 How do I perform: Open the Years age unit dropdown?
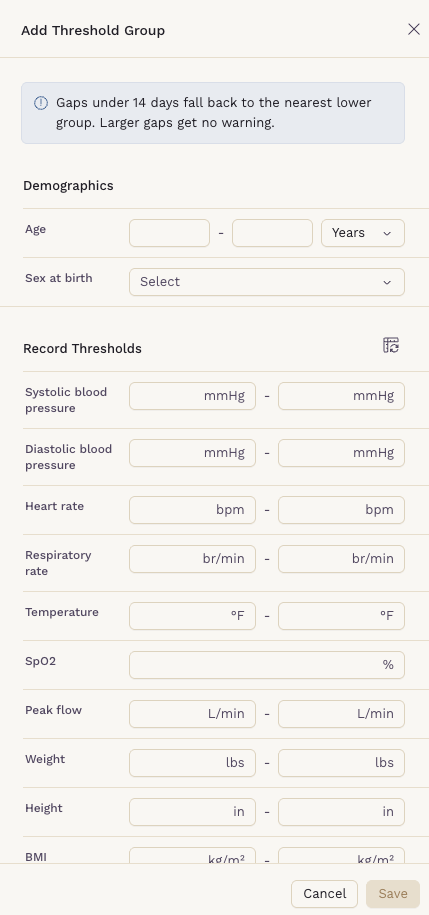[x=362, y=233]
